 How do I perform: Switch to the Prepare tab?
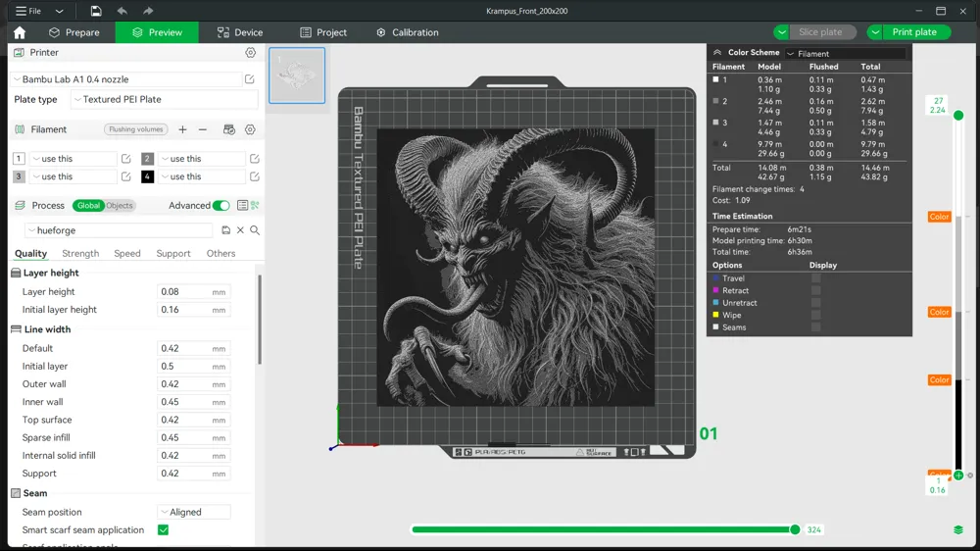point(74,32)
